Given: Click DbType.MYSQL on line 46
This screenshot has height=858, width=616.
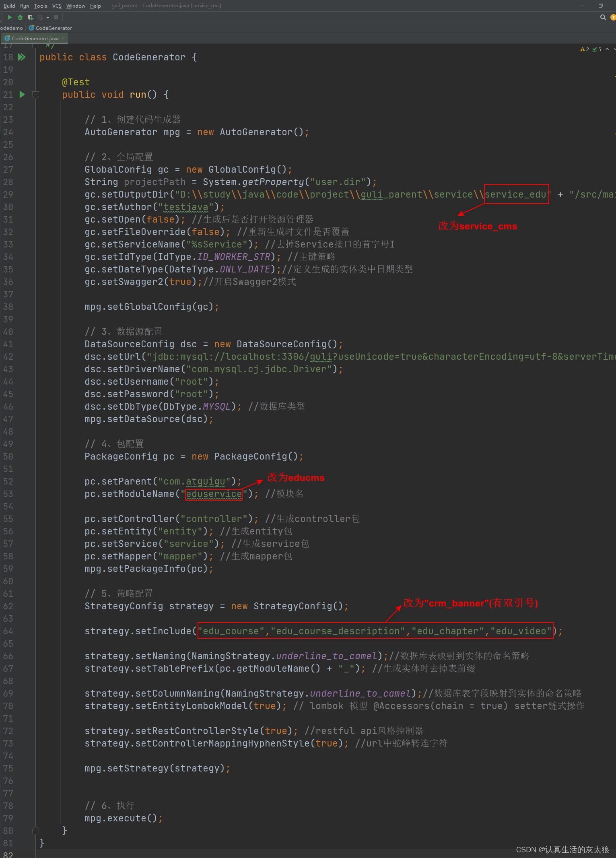Looking at the screenshot, I should click(x=197, y=406).
